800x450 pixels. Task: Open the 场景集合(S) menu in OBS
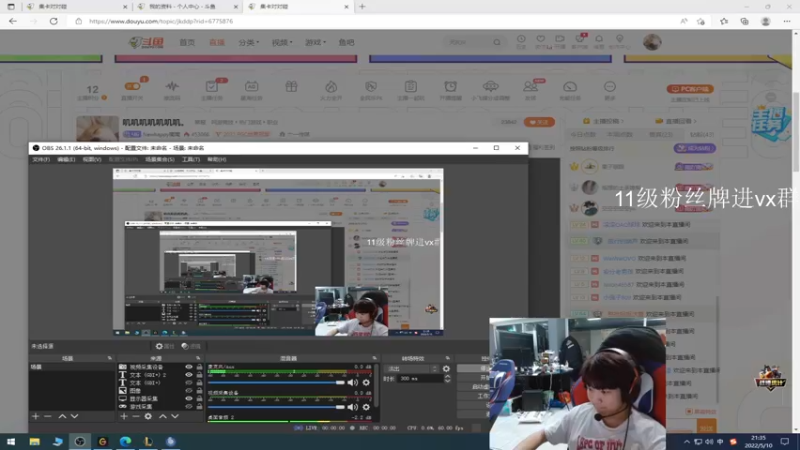click(160, 160)
